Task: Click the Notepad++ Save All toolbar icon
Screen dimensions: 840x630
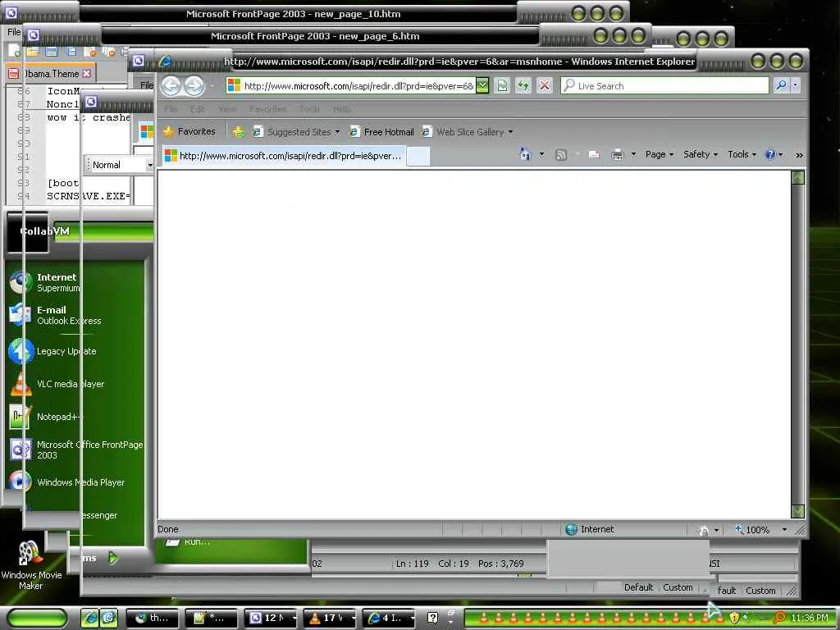Action: click(71, 52)
